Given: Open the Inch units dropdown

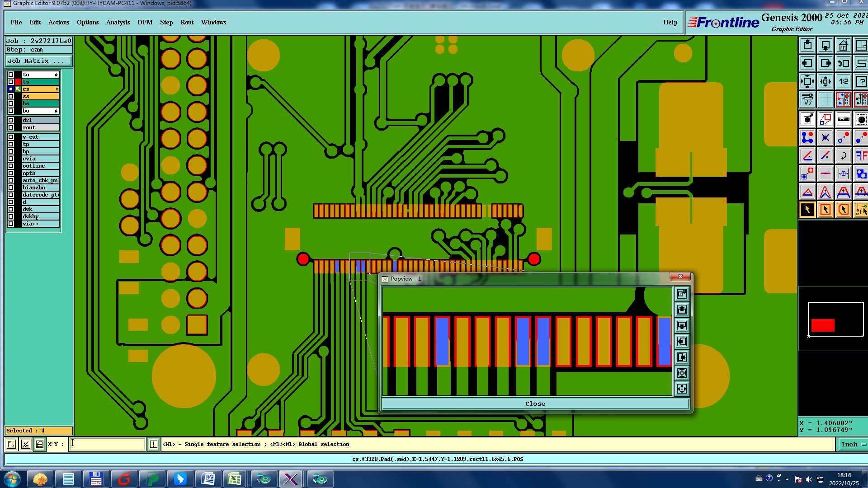Looking at the screenshot, I should [852, 444].
